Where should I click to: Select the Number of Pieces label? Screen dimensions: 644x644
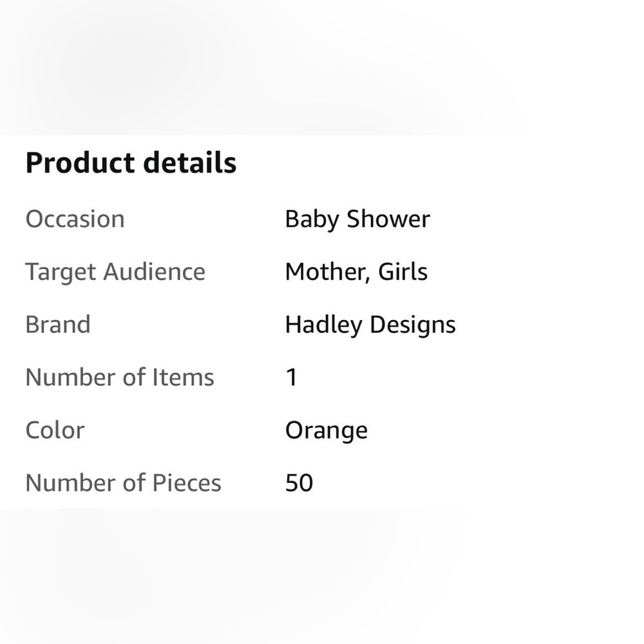[x=123, y=482]
